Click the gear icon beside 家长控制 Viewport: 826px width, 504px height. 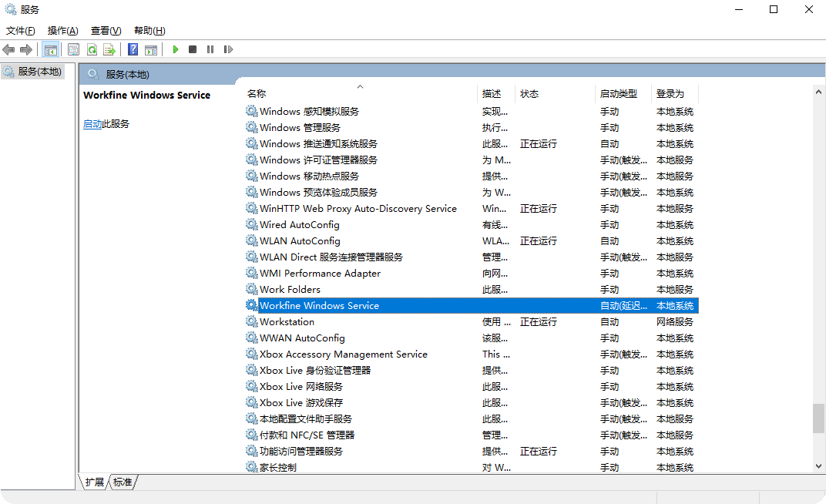pyautogui.click(x=252, y=466)
